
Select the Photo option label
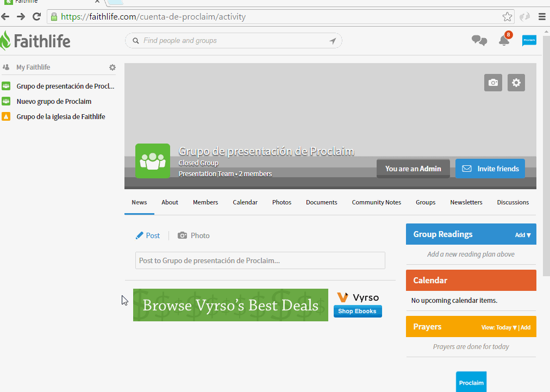point(200,235)
